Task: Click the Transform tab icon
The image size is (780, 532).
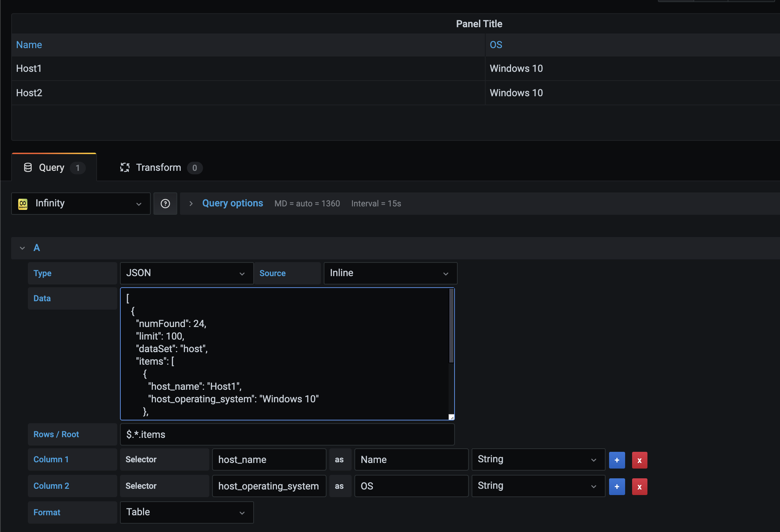Action: (x=125, y=167)
